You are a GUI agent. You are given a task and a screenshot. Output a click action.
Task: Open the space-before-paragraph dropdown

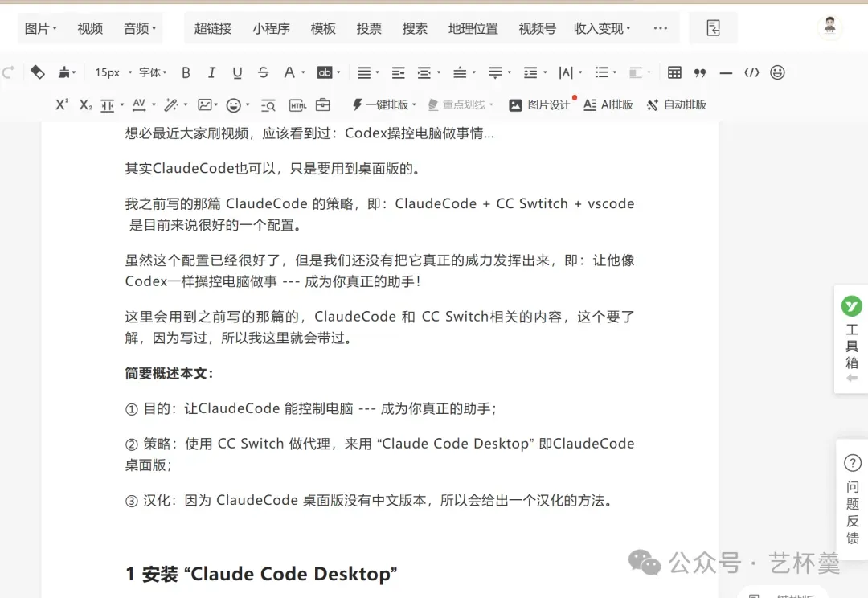point(464,72)
